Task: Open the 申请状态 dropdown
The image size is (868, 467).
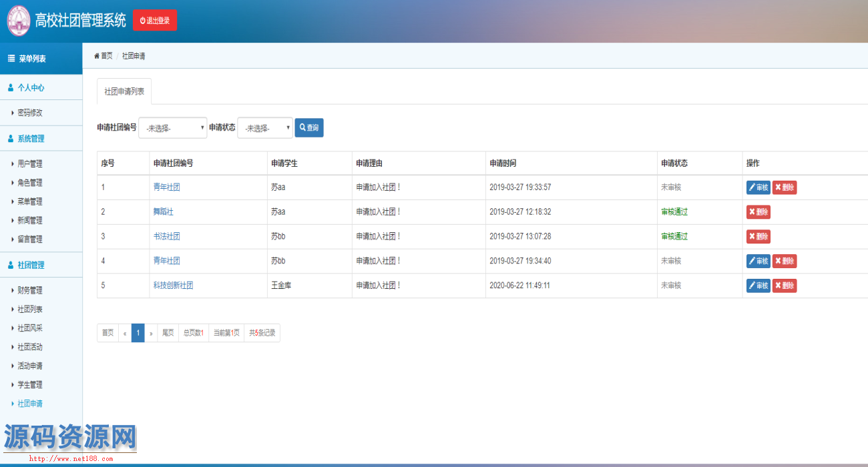Action: tap(265, 128)
